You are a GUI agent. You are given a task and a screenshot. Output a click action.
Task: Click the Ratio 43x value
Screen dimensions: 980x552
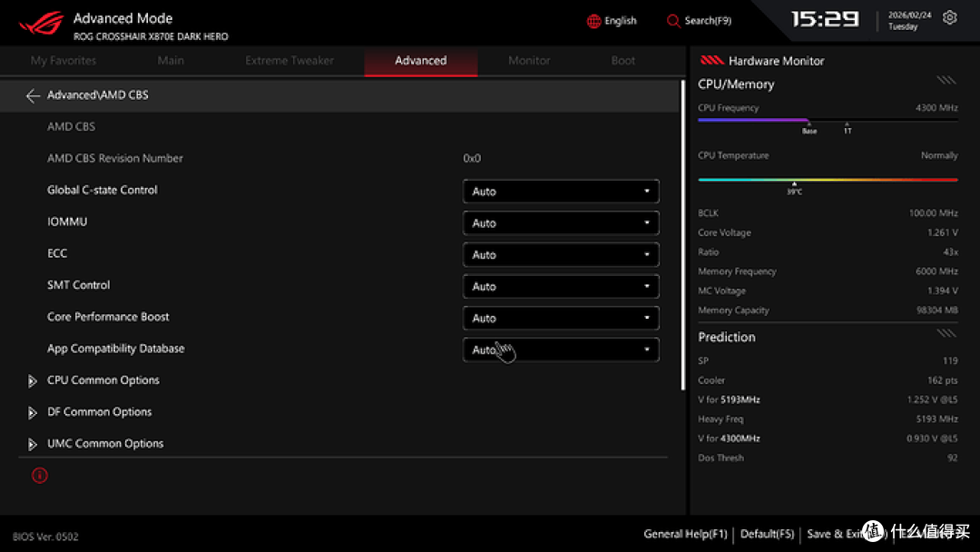pos(950,251)
